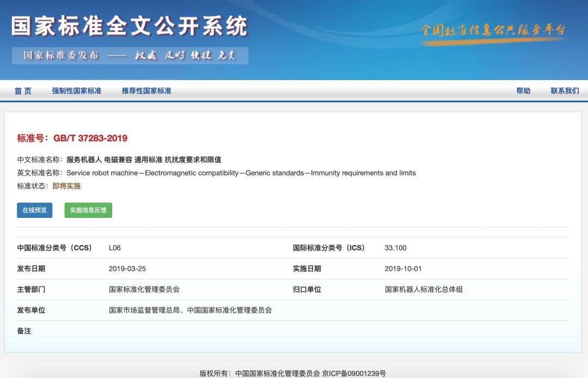
Task: Select the 推荐性国家标准 menu item
Action: tap(146, 91)
